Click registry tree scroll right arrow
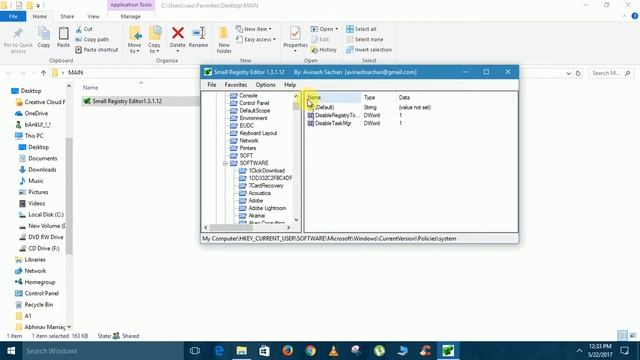Viewport: 640px width, 360px height. click(289, 227)
